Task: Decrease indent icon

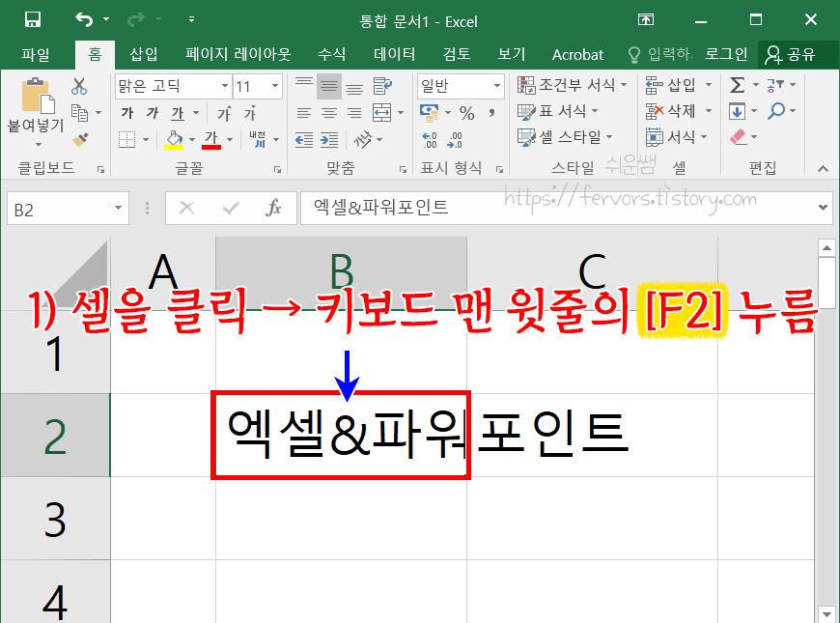Action: pos(304,140)
